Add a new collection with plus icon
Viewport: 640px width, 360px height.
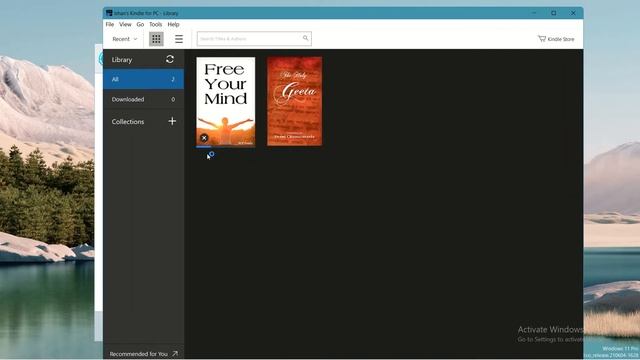[x=172, y=121]
